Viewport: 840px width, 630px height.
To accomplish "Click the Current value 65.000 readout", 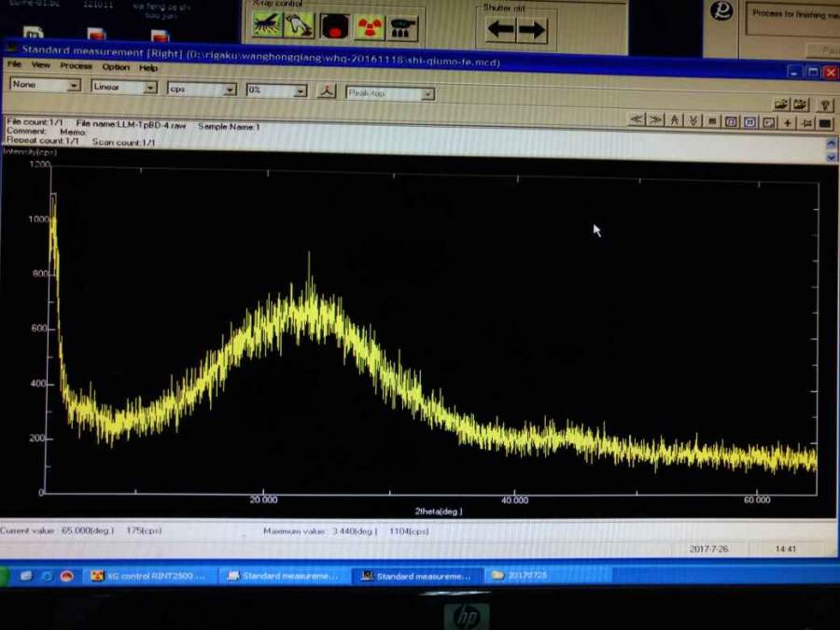I will point(81,530).
